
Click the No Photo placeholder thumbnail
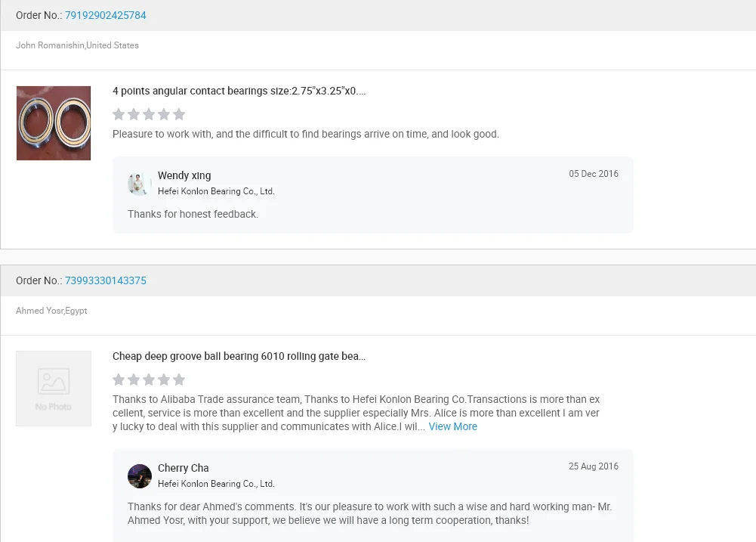coord(54,389)
